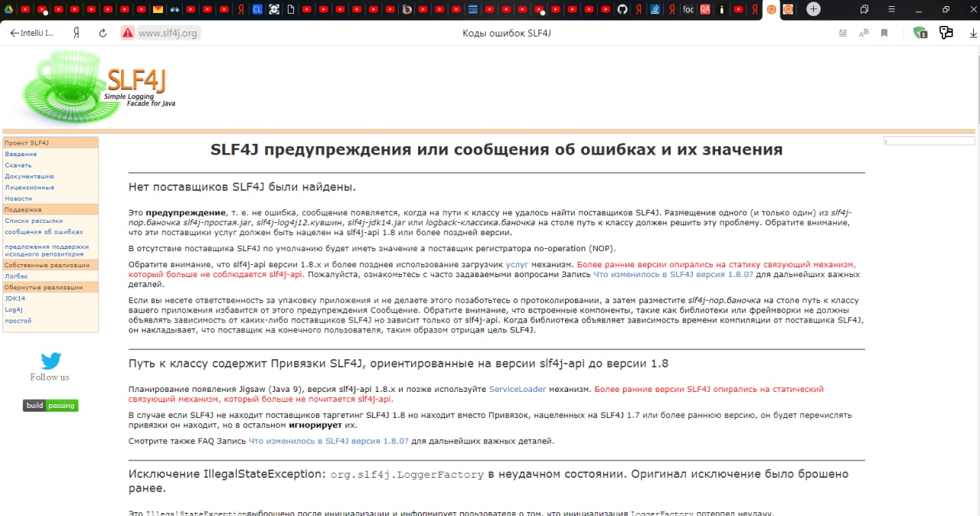
Task: Open the tab labeled foc
Action: pyautogui.click(x=688, y=9)
